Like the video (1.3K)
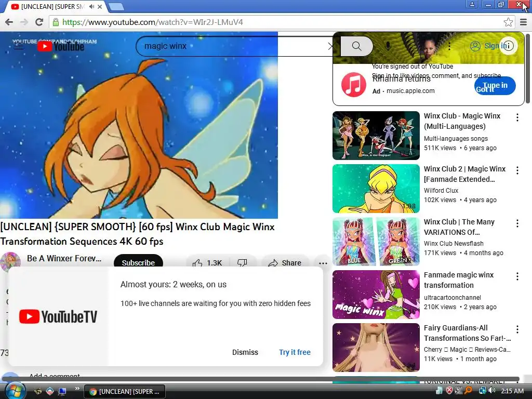This screenshot has width=532, height=399. [207, 263]
